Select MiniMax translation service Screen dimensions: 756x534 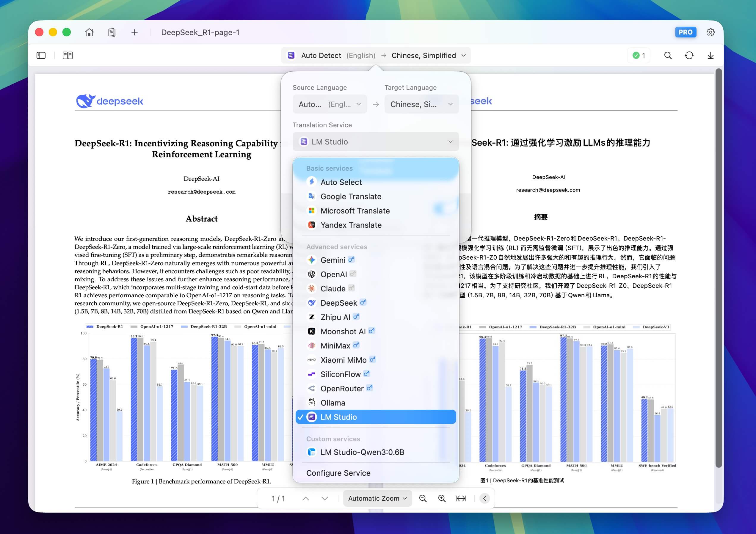point(376,346)
